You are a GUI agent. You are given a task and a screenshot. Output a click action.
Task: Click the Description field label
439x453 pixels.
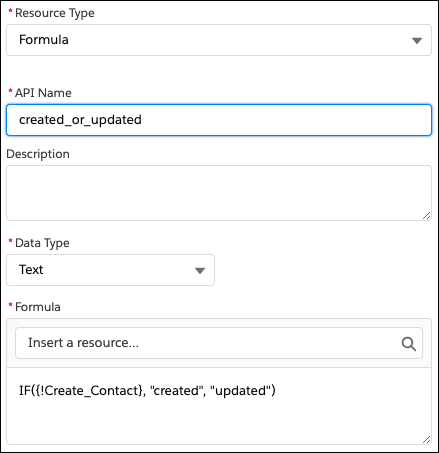pyautogui.click(x=38, y=154)
